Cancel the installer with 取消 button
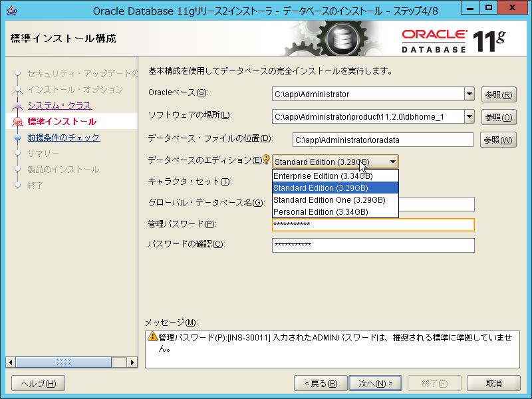Image resolution: width=532 pixels, height=399 pixels. 493,384
